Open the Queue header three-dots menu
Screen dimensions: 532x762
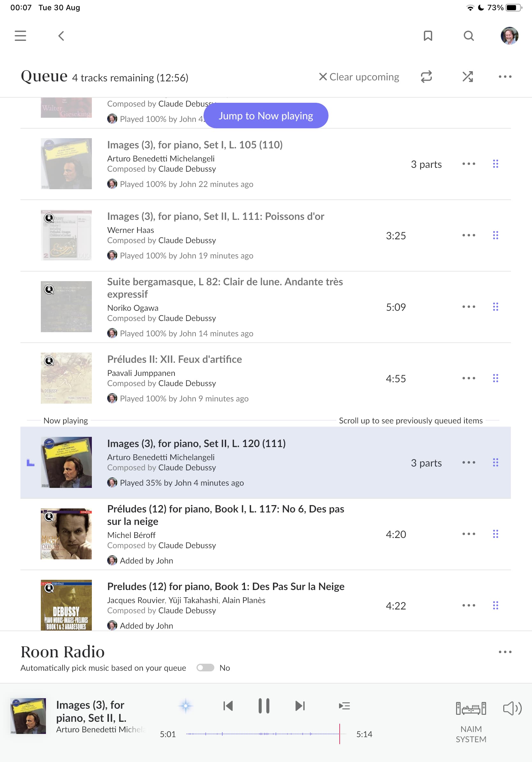pos(505,77)
